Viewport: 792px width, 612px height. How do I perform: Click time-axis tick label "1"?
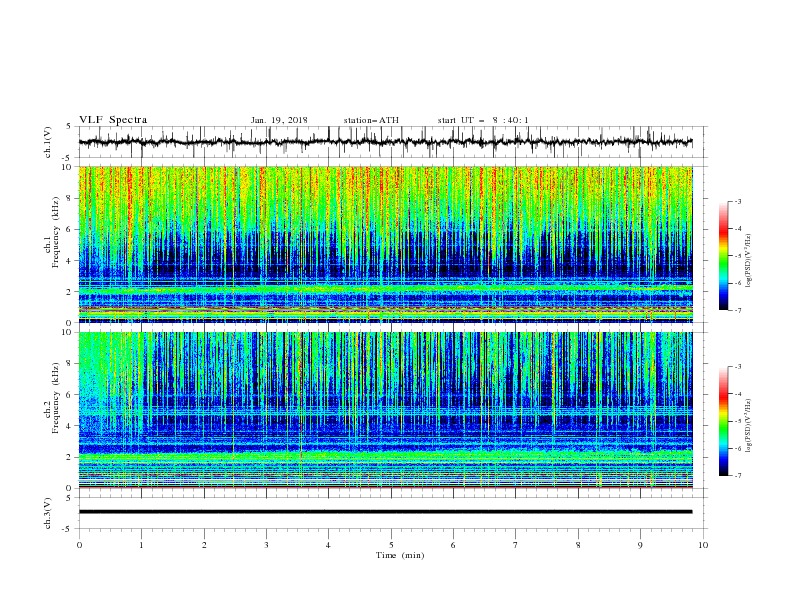click(x=142, y=545)
